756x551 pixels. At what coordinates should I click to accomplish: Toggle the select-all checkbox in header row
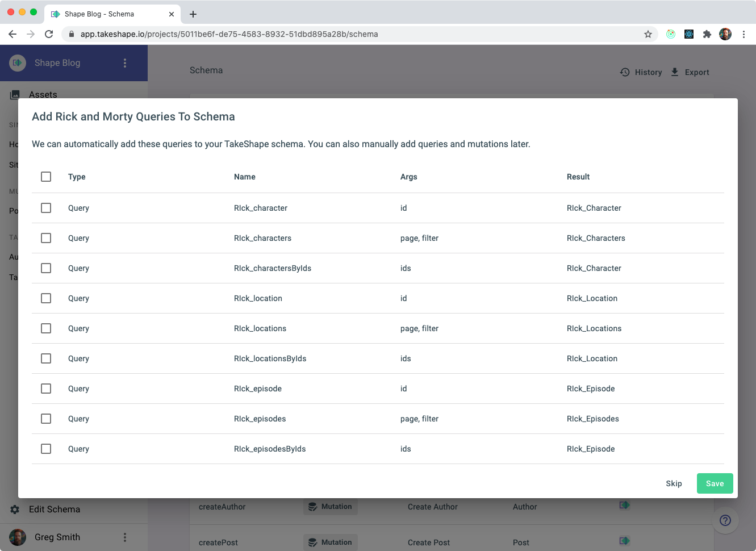(46, 177)
